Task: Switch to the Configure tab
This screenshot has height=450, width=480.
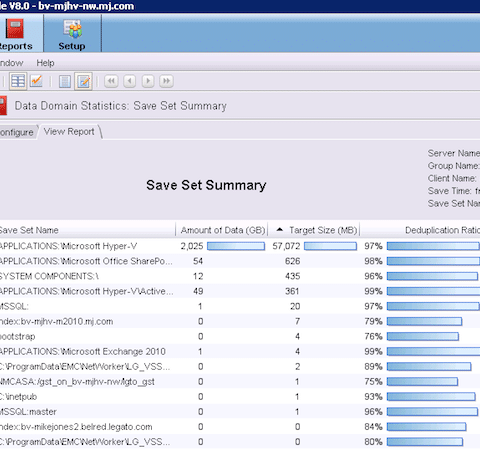Action: pos(17,132)
